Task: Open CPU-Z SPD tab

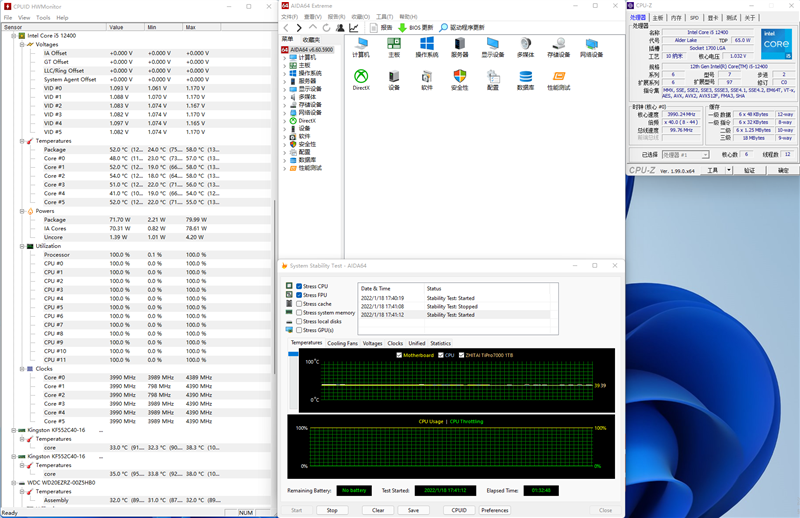Action: (694, 18)
